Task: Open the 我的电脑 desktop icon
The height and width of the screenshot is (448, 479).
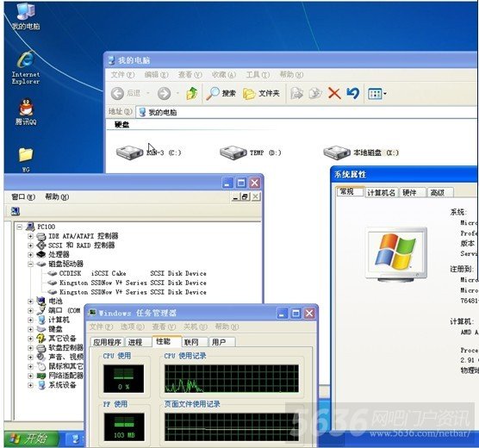Action: pyautogui.click(x=26, y=17)
